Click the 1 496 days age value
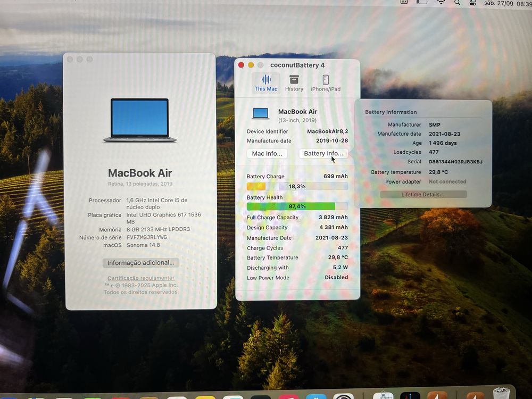The image size is (532, 399). (443, 143)
